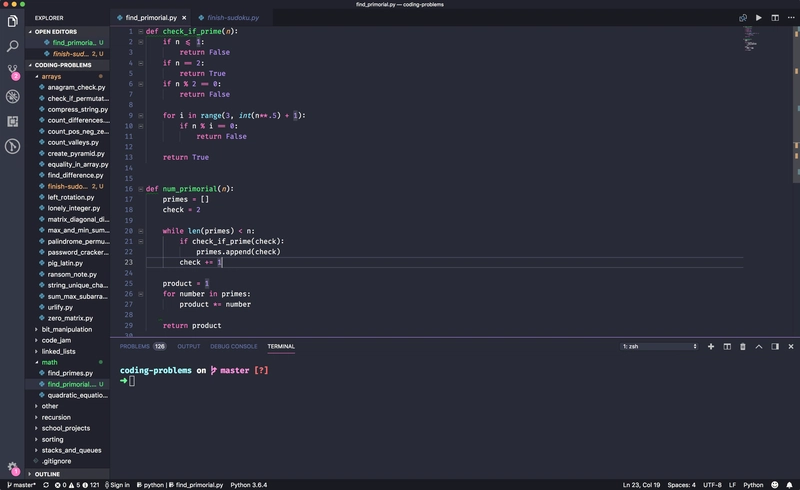Collapse the math folder

pyautogui.click(x=67, y=362)
